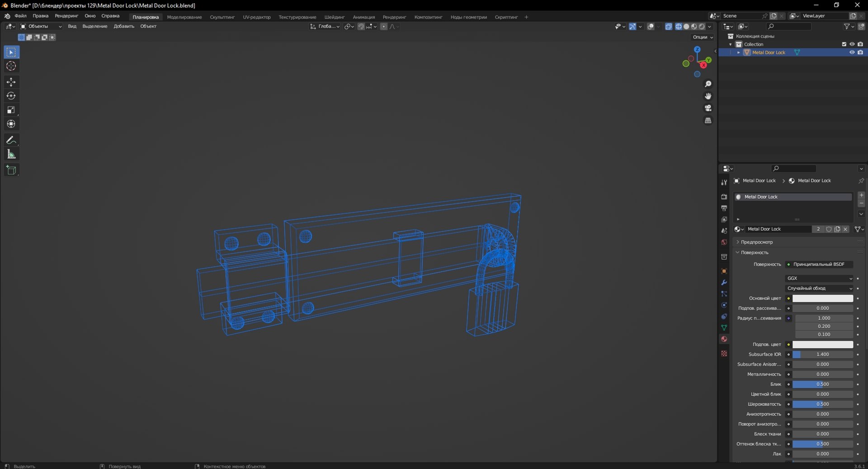Unlink the Metal Door Lock material

pyautogui.click(x=845, y=229)
